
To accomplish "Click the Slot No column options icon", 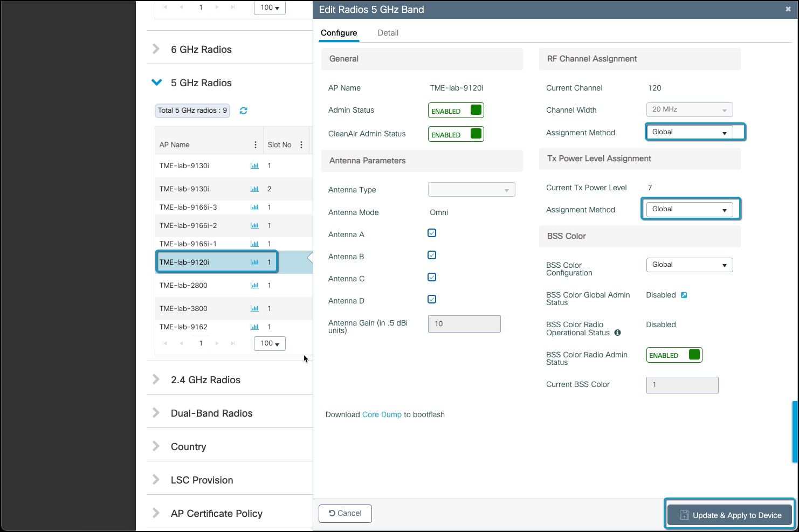I will (x=301, y=144).
